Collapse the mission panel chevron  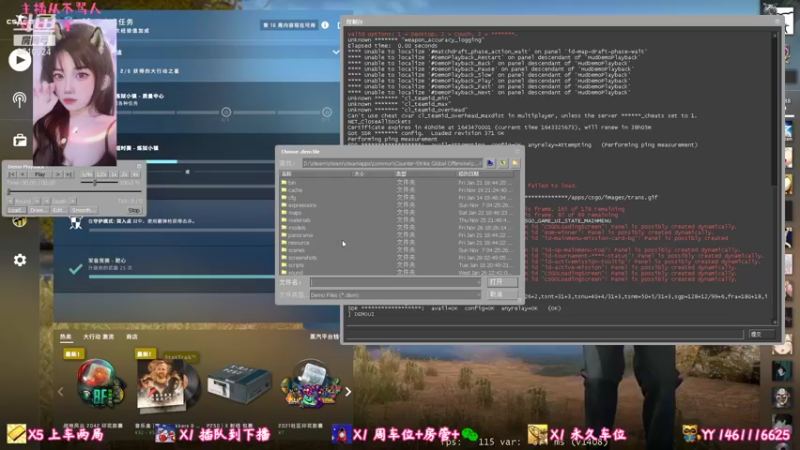336,52
